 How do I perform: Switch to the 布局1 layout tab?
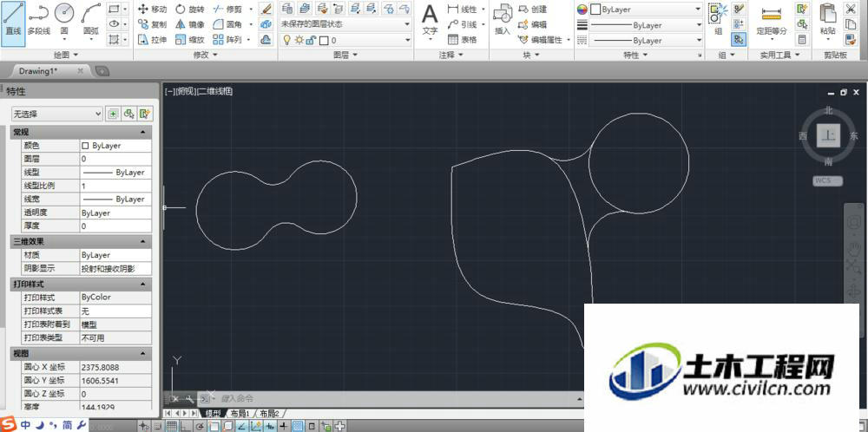[x=240, y=413]
